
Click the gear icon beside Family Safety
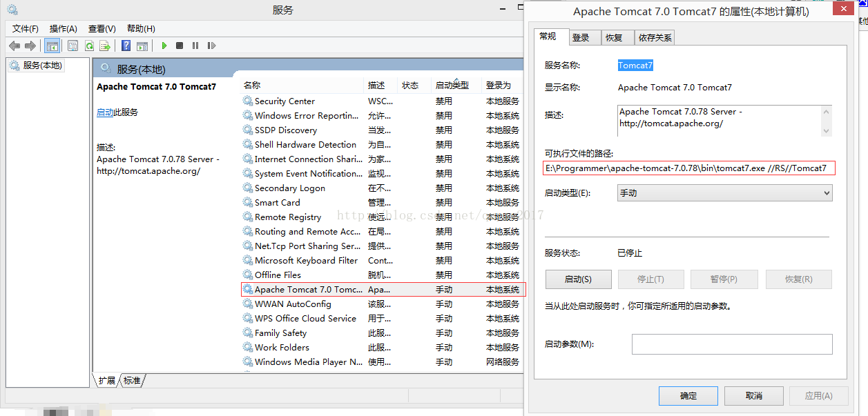(248, 333)
